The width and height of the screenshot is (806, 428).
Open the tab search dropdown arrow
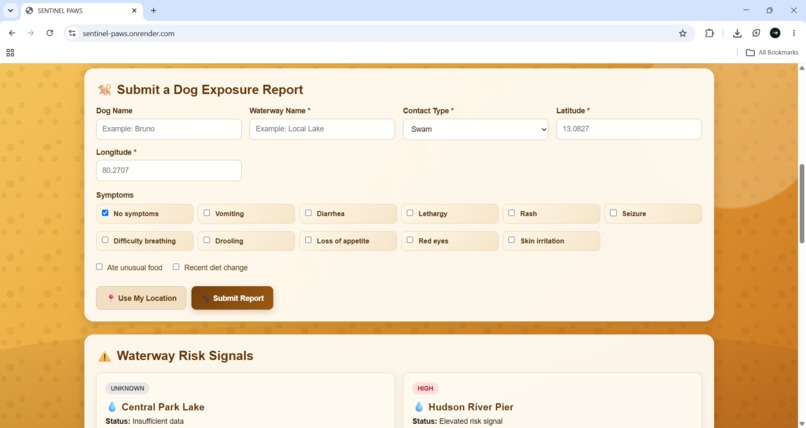10,10
